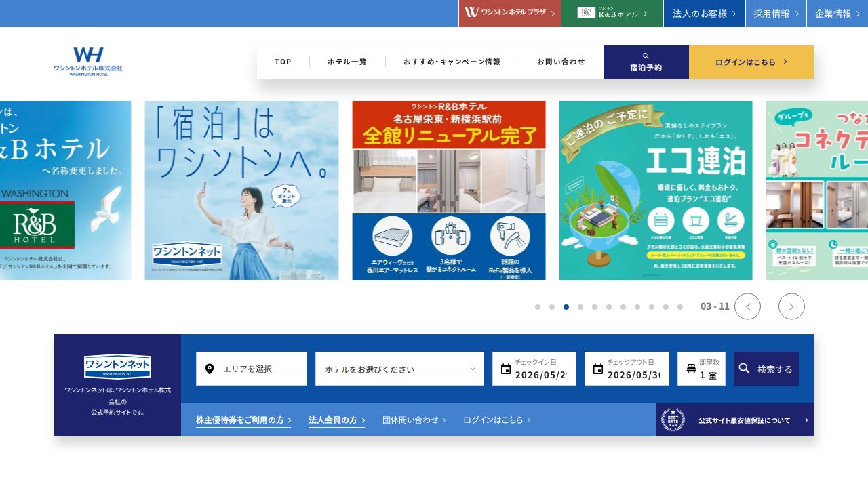Click the 検索する button
The height and width of the screenshot is (488, 868).
tap(766, 369)
